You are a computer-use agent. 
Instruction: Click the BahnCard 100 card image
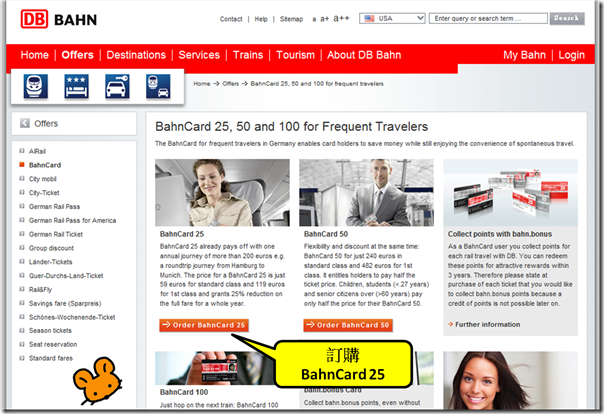pos(214,368)
